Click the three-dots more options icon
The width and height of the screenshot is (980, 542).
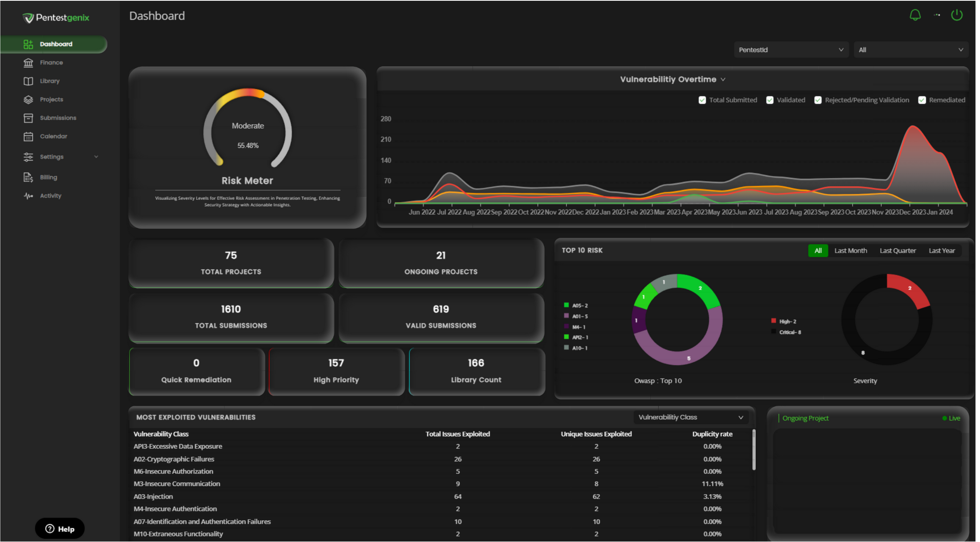pos(937,15)
